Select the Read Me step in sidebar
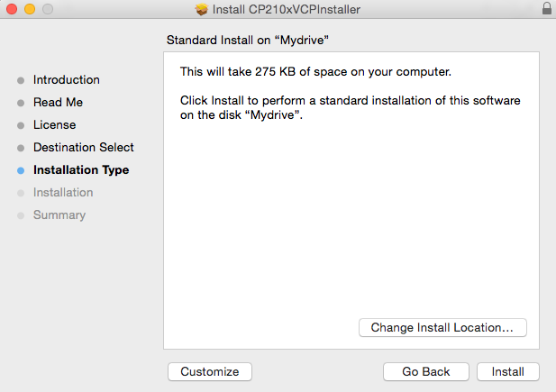The width and height of the screenshot is (556, 392). [58, 103]
